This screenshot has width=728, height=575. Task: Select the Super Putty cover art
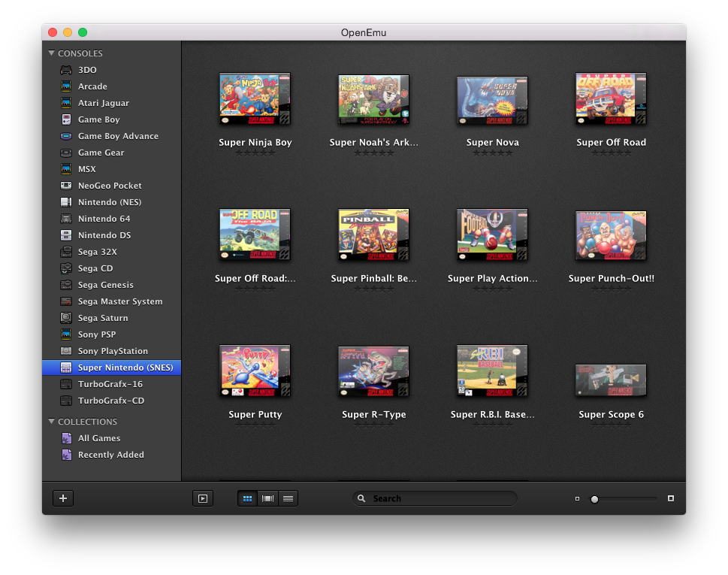[255, 371]
